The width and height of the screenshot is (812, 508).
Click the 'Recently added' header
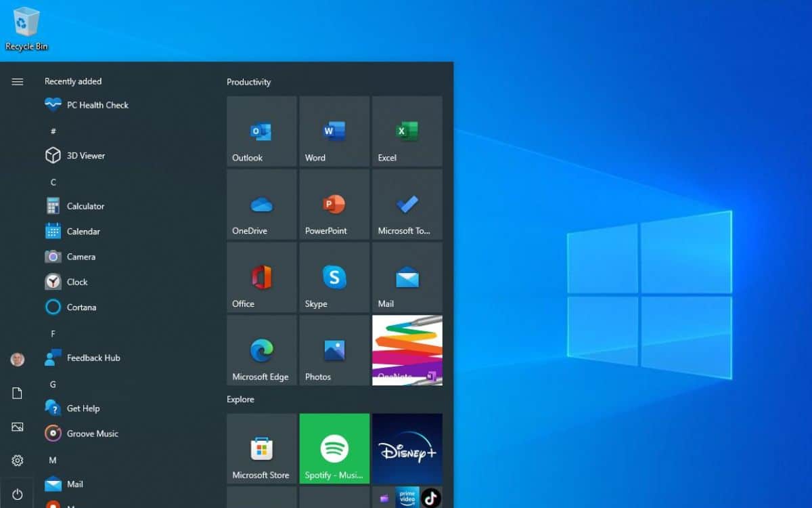click(x=73, y=81)
